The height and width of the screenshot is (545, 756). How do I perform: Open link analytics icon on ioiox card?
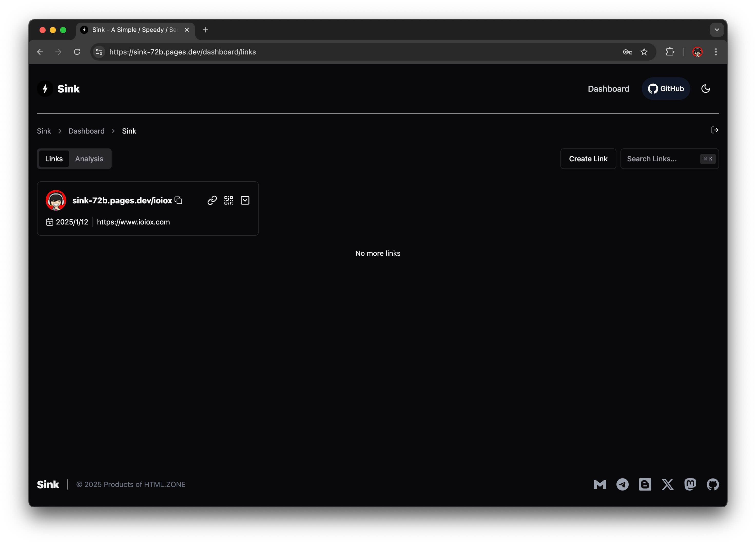(x=212, y=200)
